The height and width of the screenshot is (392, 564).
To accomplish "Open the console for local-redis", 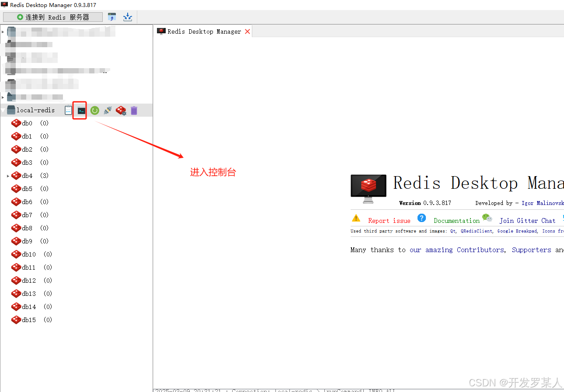I will pos(80,110).
